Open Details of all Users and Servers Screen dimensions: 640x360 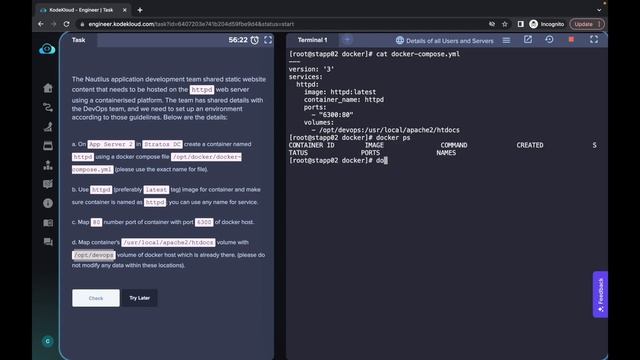pos(444,40)
